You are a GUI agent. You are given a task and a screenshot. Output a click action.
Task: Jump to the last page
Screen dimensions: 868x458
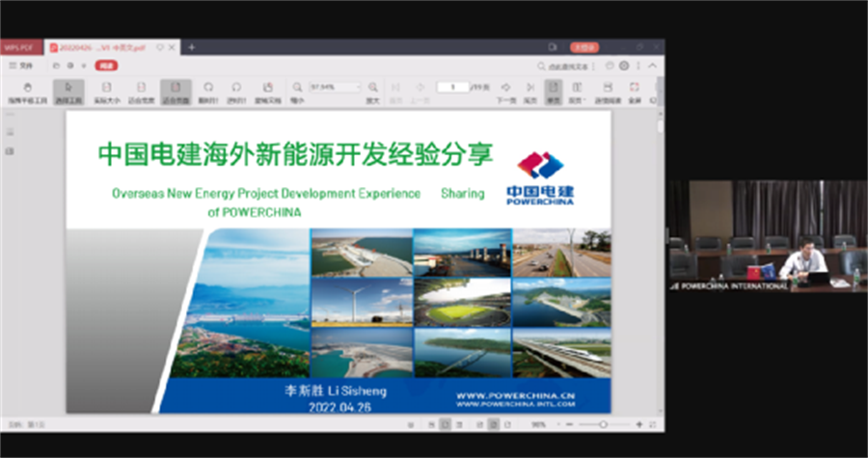(x=530, y=93)
